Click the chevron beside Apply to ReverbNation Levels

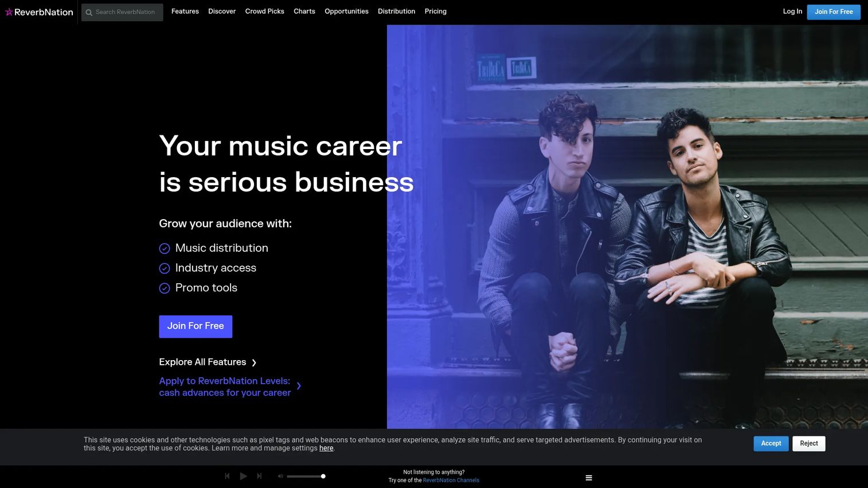tap(299, 386)
